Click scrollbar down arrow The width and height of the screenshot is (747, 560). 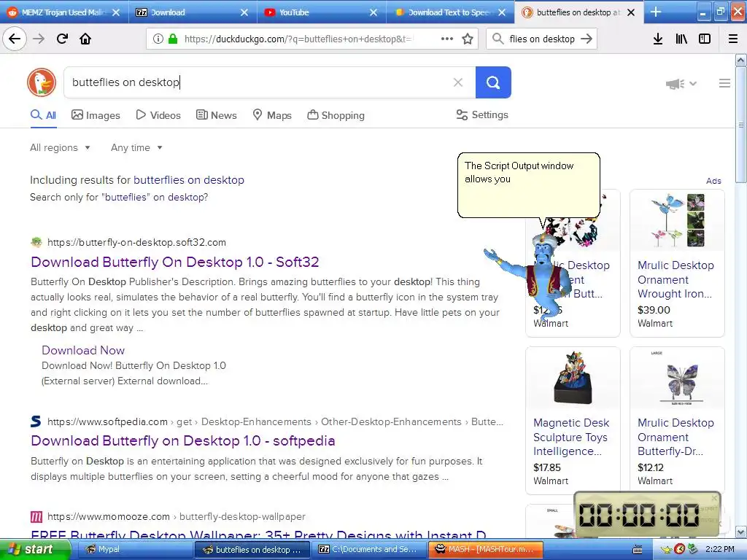click(x=741, y=532)
